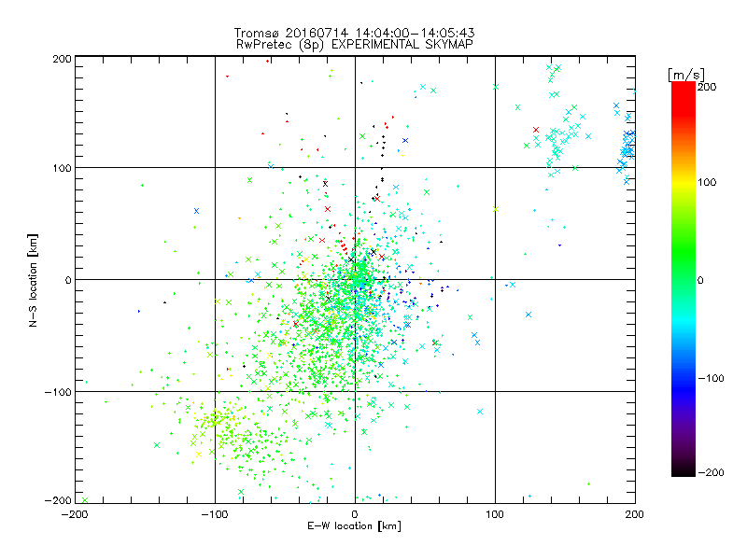Click the colorbar label "200"
747x560 pixels.
coord(707,87)
